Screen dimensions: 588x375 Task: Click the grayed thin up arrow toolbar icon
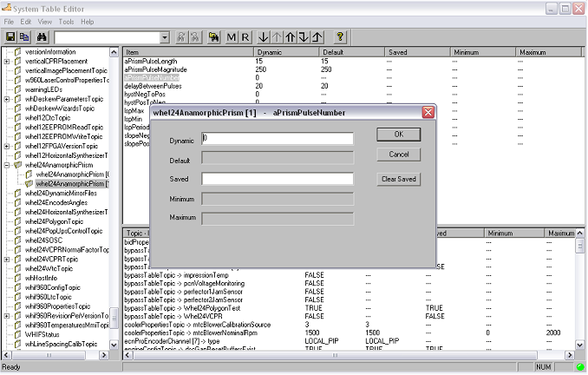[277, 37]
